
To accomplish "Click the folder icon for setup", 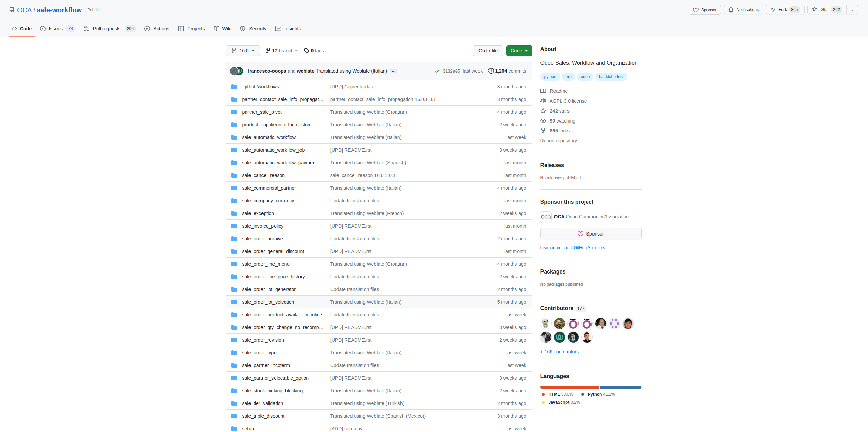I will click(x=234, y=429).
